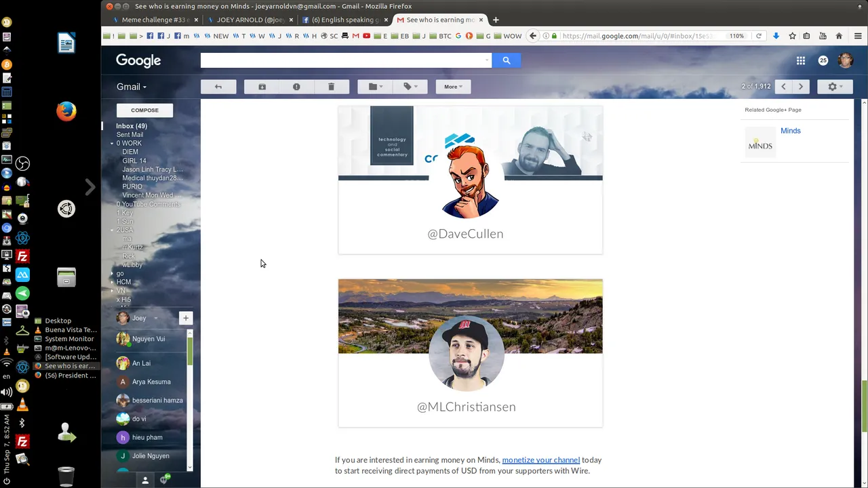Open the @MLChristiansen channel card
The image size is (868, 488).
470,353
